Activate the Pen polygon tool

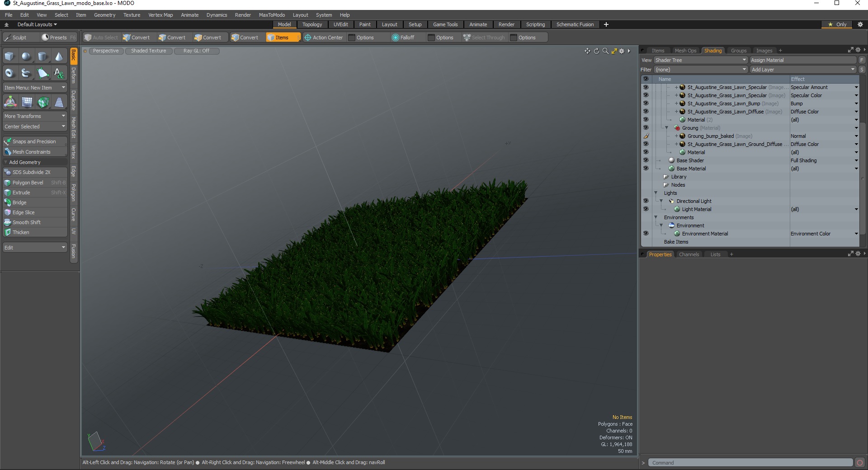click(x=42, y=73)
